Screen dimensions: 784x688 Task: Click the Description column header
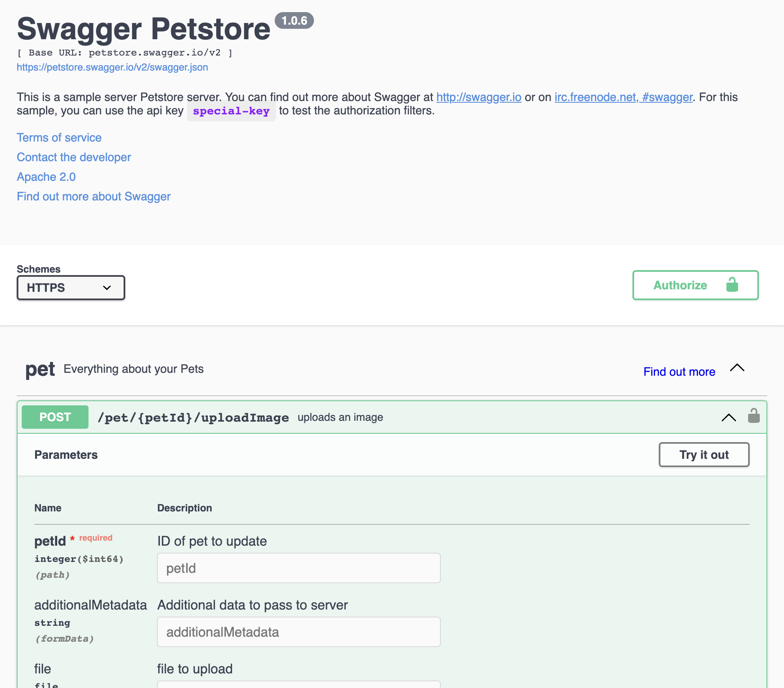tap(185, 508)
